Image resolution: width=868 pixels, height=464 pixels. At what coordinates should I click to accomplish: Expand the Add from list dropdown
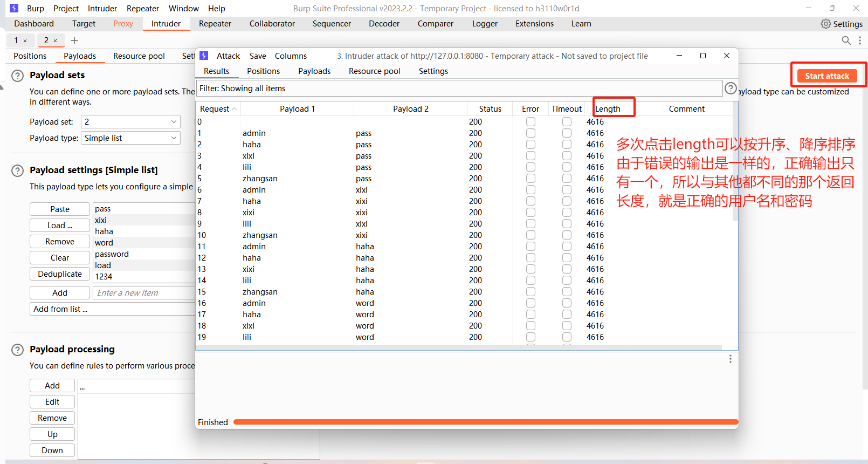112,309
